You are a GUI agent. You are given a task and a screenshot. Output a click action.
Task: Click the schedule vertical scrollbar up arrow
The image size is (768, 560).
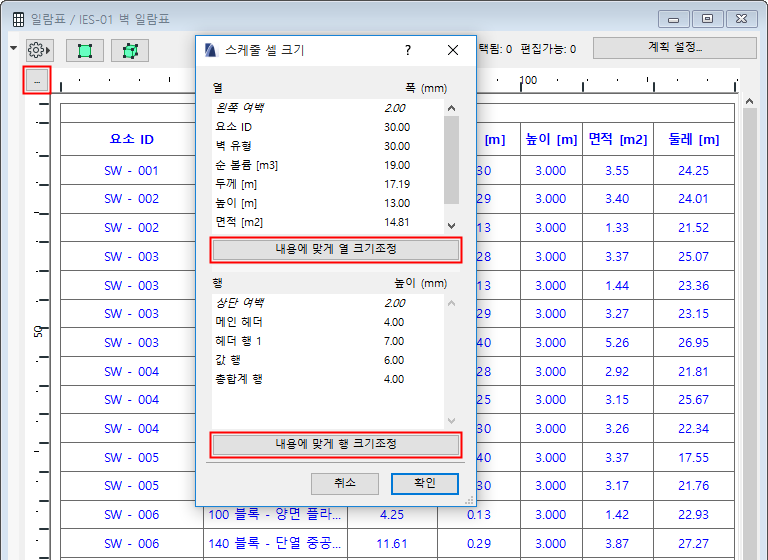(x=749, y=101)
